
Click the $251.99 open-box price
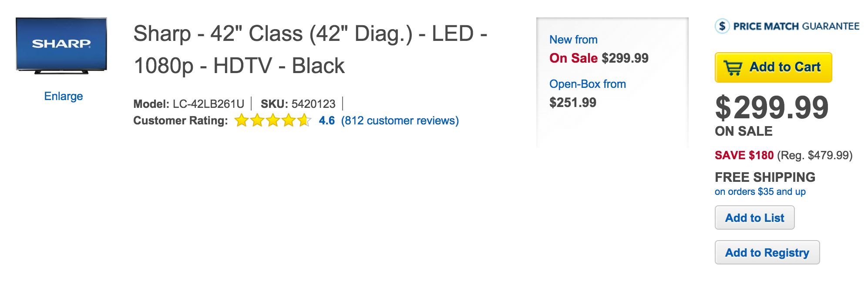pyautogui.click(x=572, y=103)
